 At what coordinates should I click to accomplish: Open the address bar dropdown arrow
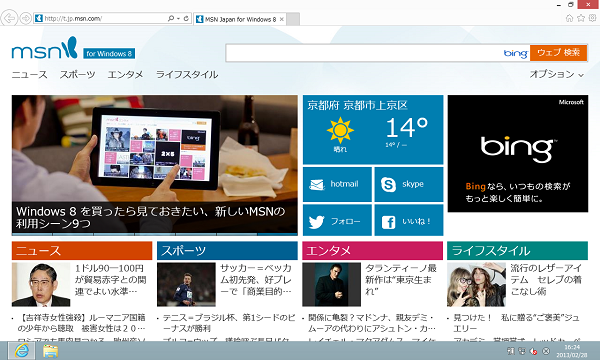tap(178, 18)
